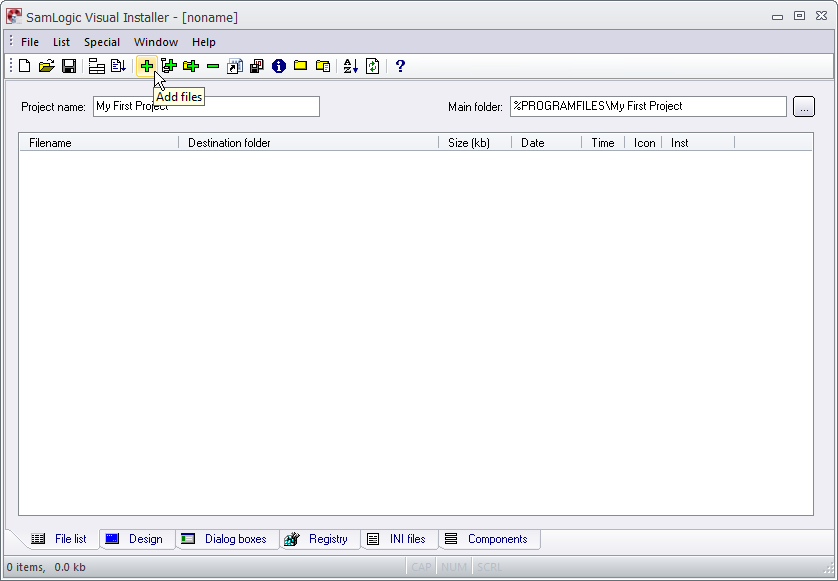Viewport: 838px width, 581px height.
Task: Switch to the Design tab
Action: coord(137,539)
